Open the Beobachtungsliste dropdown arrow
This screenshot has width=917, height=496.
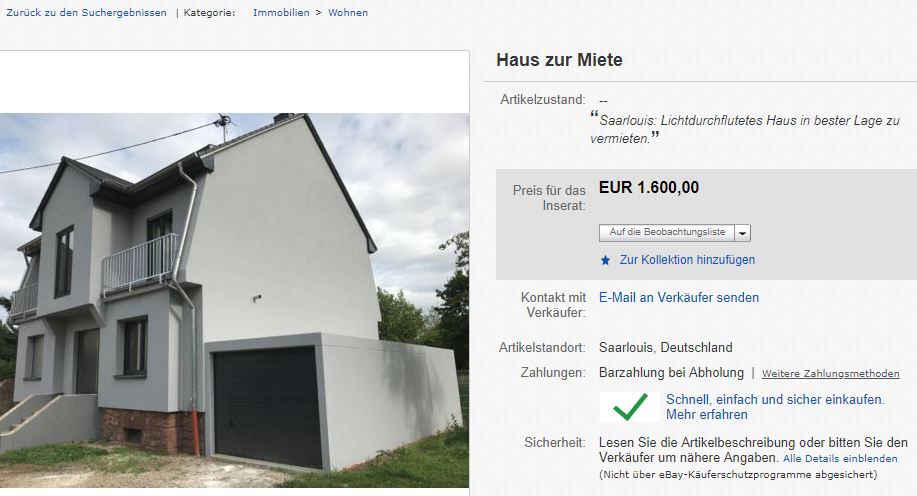[743, 233]
